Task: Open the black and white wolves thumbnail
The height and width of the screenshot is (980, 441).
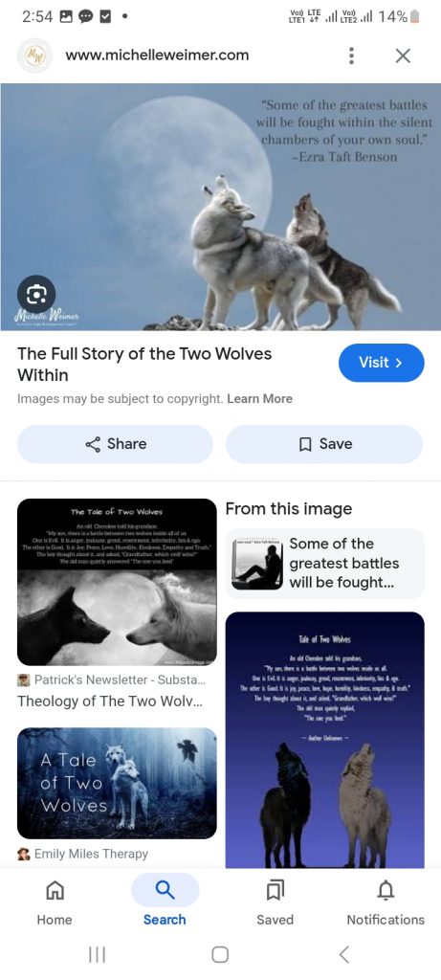Action: [117, 582]
